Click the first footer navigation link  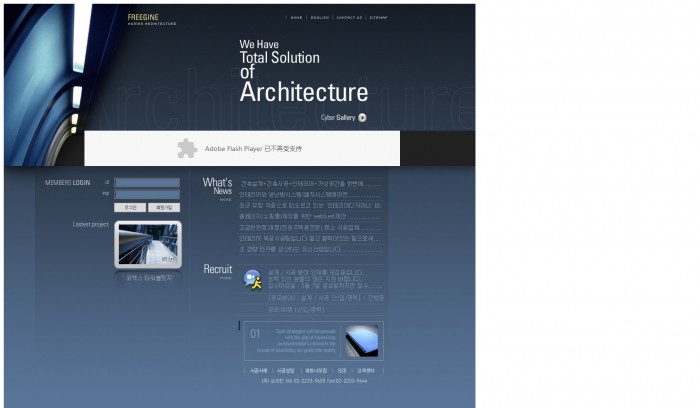(x=258, y=370)
